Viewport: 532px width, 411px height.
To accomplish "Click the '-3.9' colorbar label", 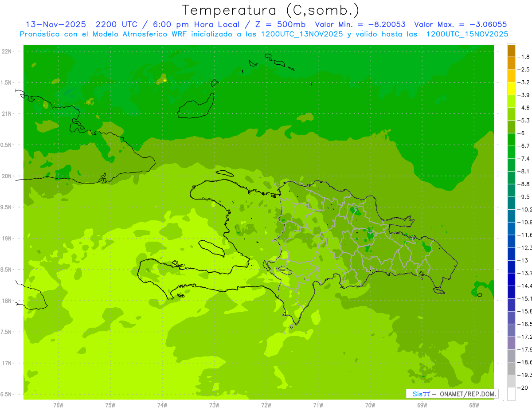I will tap(524, 95).
